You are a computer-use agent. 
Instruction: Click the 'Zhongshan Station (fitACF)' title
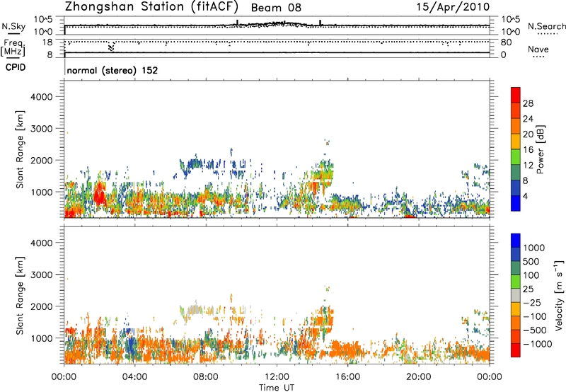click(151, 7)
